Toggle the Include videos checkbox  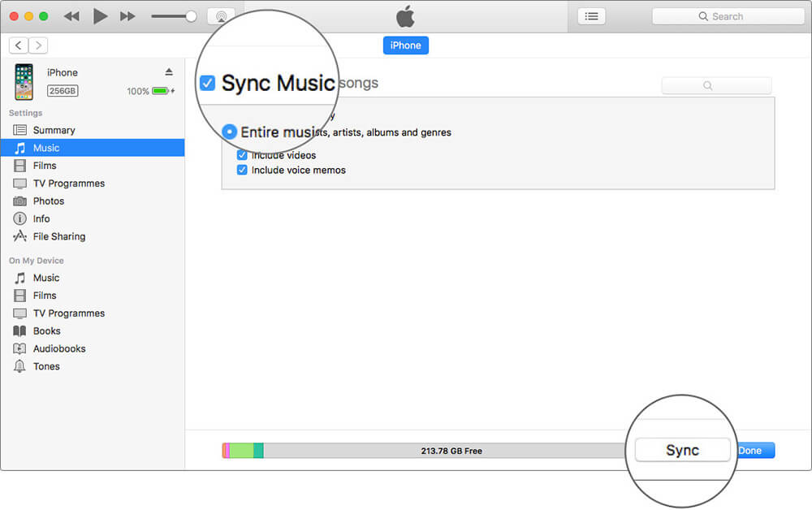[242, 155]
